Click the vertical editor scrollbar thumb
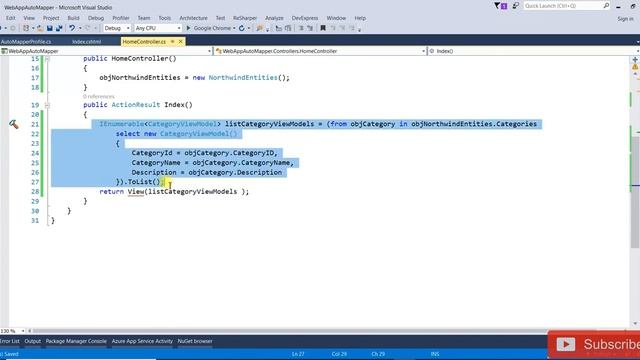The height and width of the screenshot is (360, 640). pyautogui.click(x=635, y=192)
